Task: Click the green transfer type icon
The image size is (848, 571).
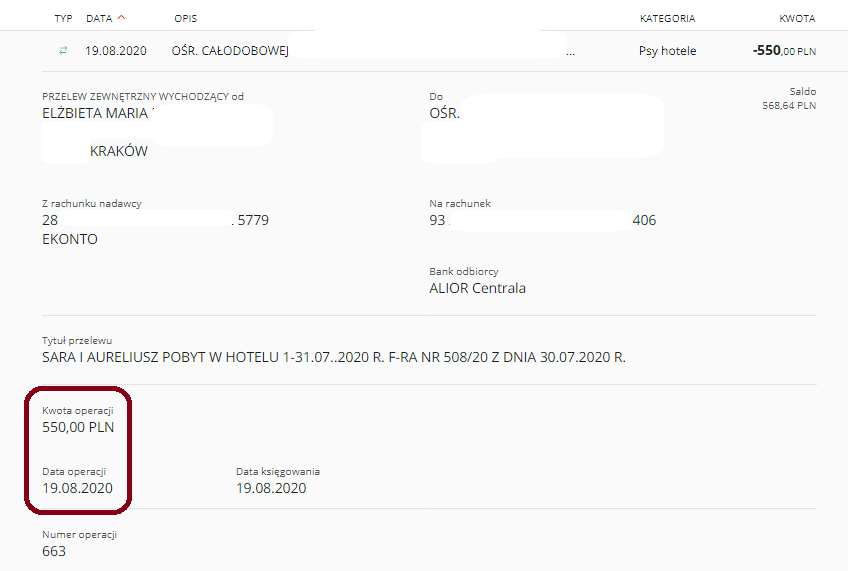Action: (x=63, y=50)
